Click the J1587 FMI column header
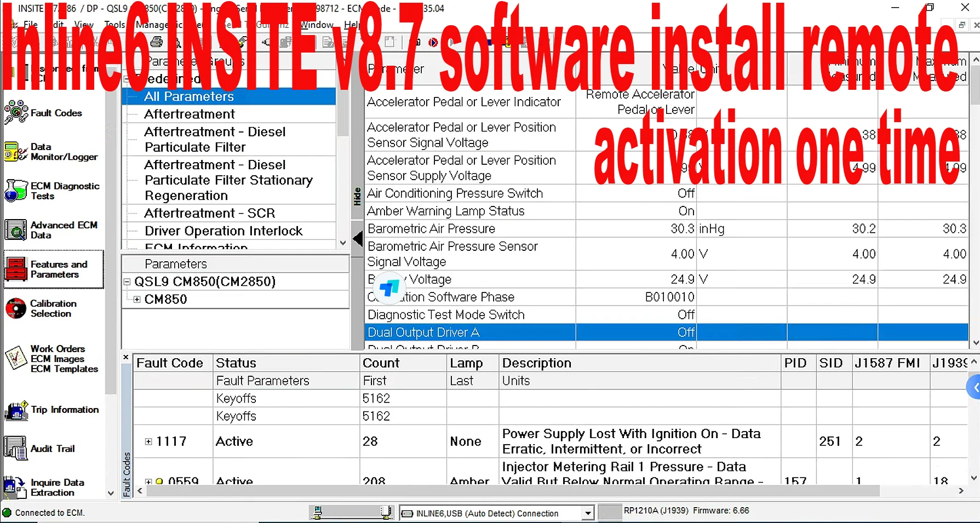Screen dimensions: 980x523 pyautogui.click(x=891, y=363)
